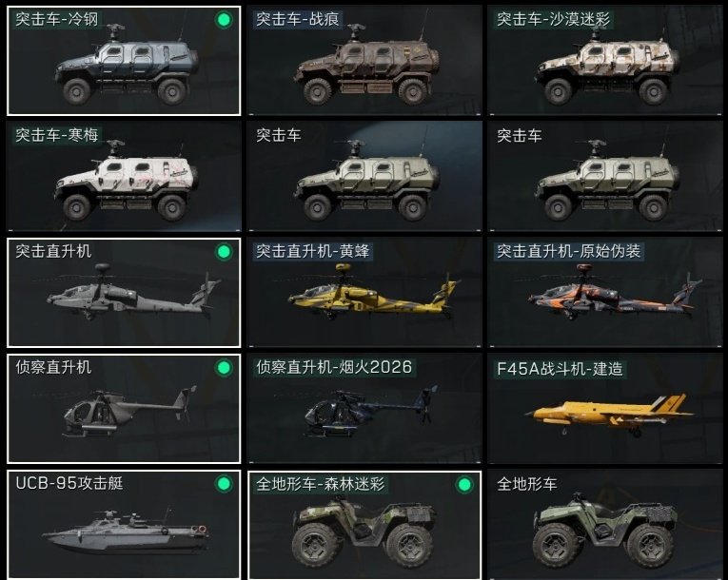728x580 pixels.
Task: Click the green indicator on UCB-95攻击艇
Action: [224, 483]
